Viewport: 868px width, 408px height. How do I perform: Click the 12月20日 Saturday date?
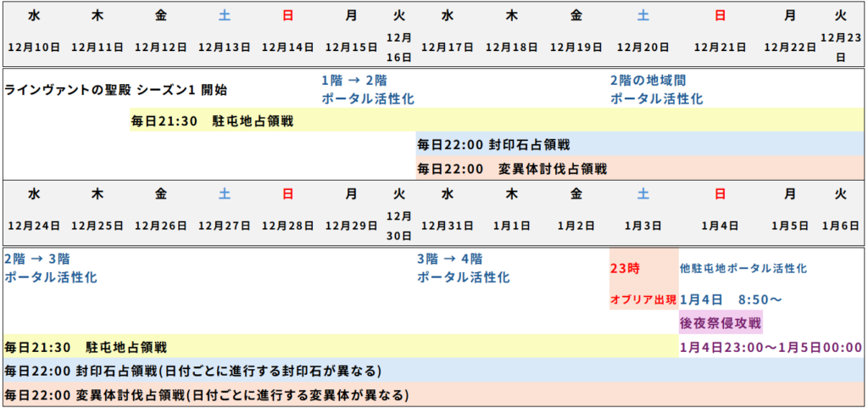[643, 47]
